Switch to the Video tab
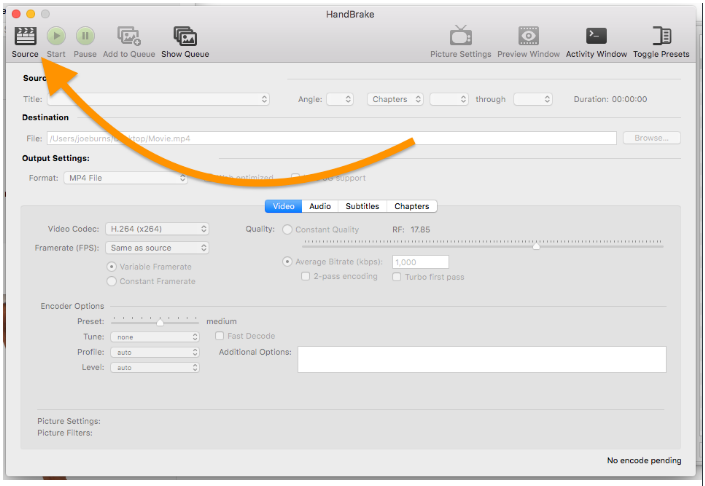 point(283,206)
